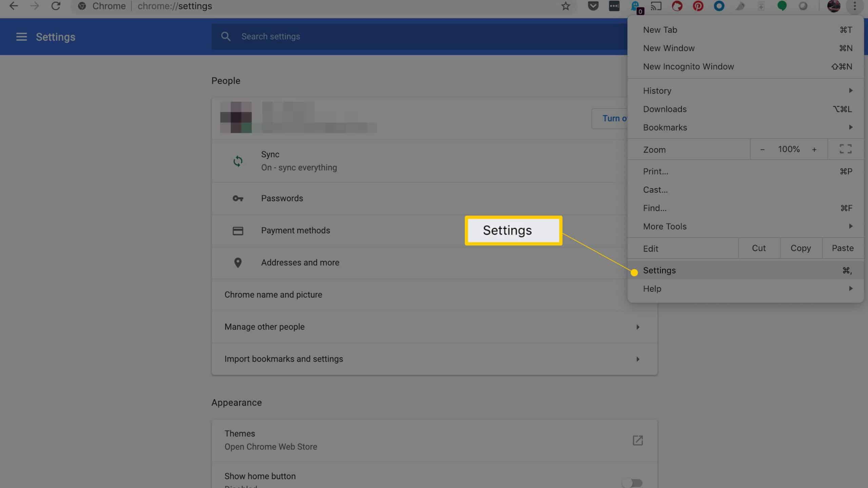The image size is (868, 488).
Task: Click the Open Chrome Web Store link
Action: [270, 446]
